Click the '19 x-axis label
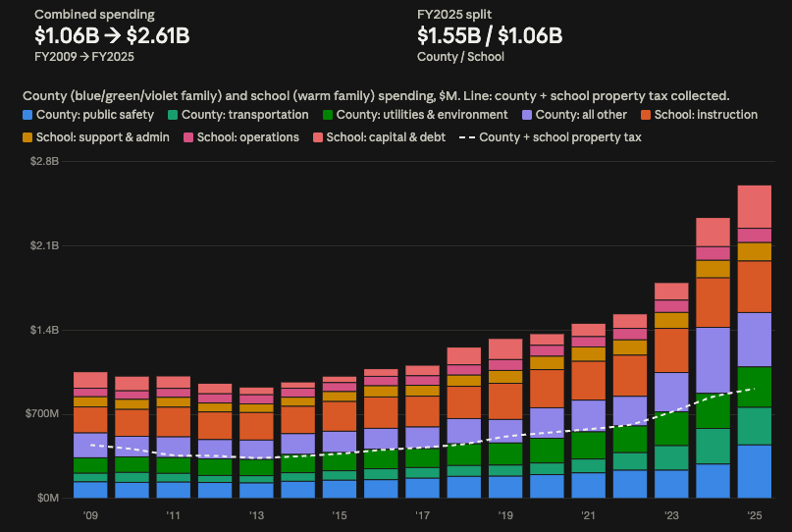The height and width of the screenshot is (532, 792). coord(505,515)
